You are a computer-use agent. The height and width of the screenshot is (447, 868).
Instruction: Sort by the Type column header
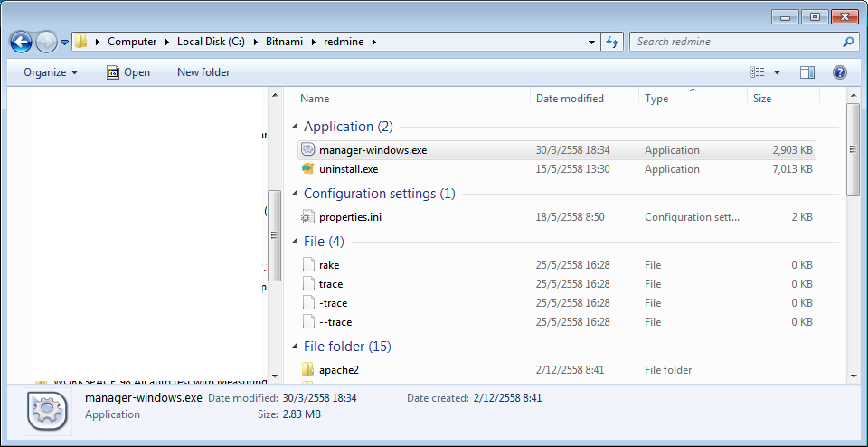tap(656, 99)
